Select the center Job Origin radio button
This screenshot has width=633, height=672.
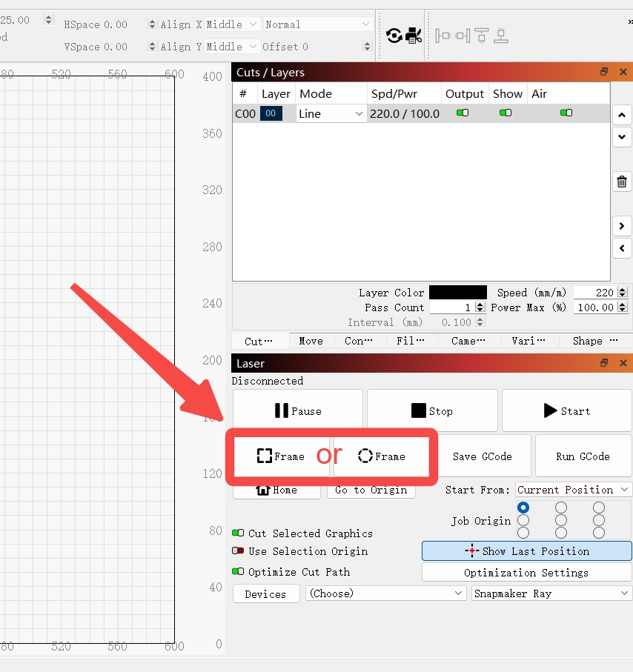point(561,520)
